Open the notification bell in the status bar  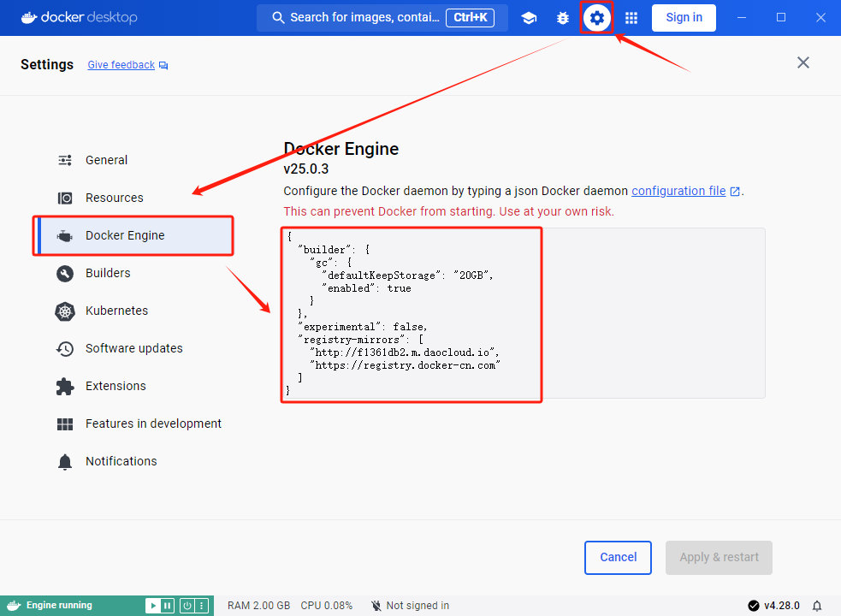coord(817,606)
